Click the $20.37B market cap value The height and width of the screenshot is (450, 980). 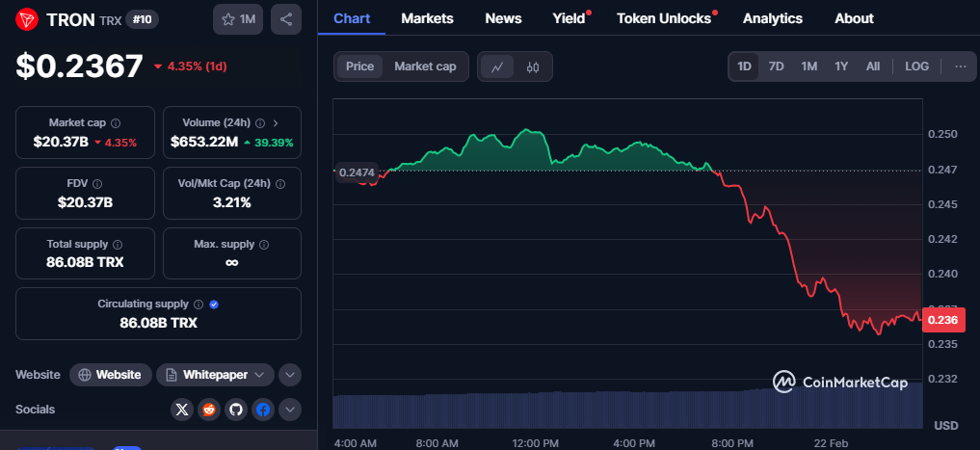click(x=61, y=142)
